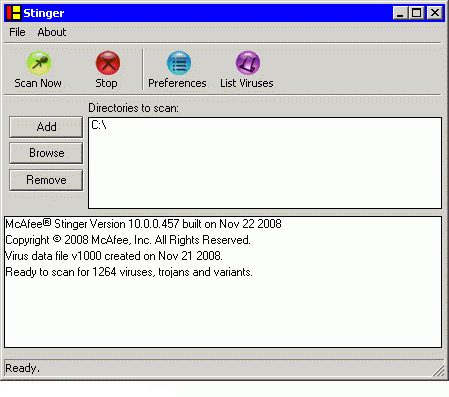Open the About menu
Viewport: 449px width, 397px height.
click(52, 32)
